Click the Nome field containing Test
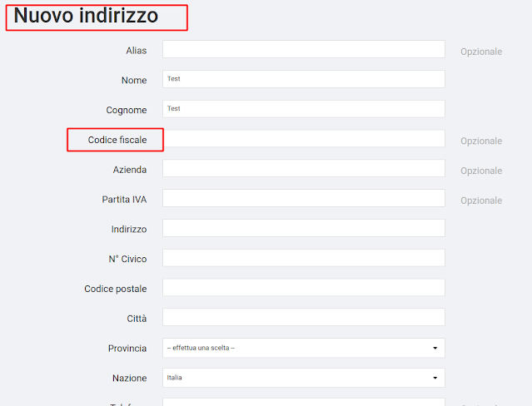This screenshot has height=406, width=532. [304, 79]
